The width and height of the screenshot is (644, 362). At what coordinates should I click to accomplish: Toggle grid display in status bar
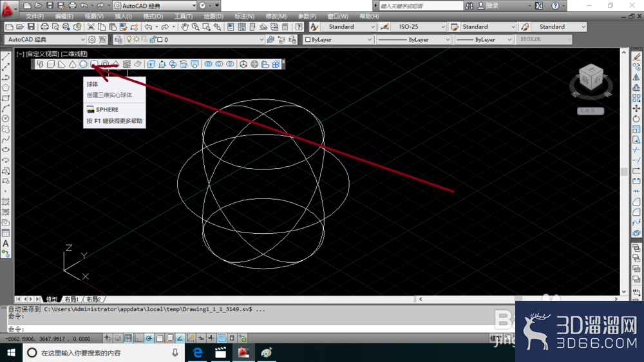(x=128, y=338)
